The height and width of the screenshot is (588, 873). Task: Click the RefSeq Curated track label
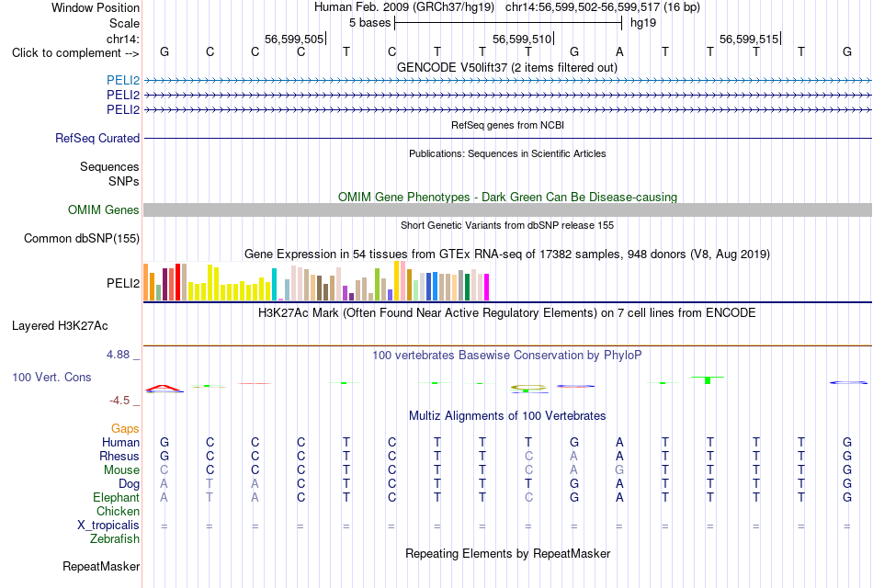pos(97,138)
